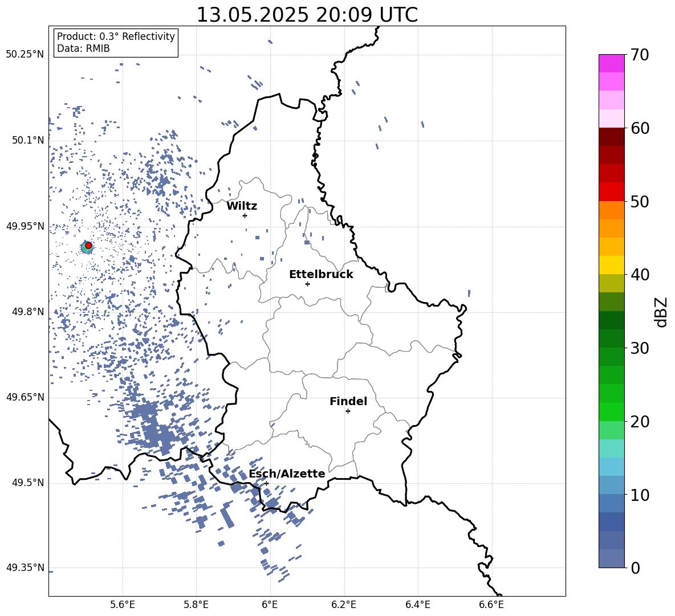Click the longitude label 5.8°E
The height and width of the screenshot is (616, 675).
196,605
